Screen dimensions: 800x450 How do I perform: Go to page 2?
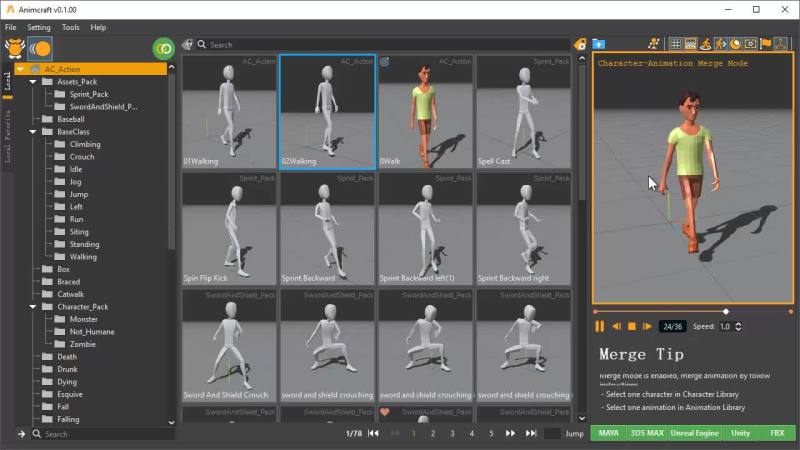pos(433,434)
